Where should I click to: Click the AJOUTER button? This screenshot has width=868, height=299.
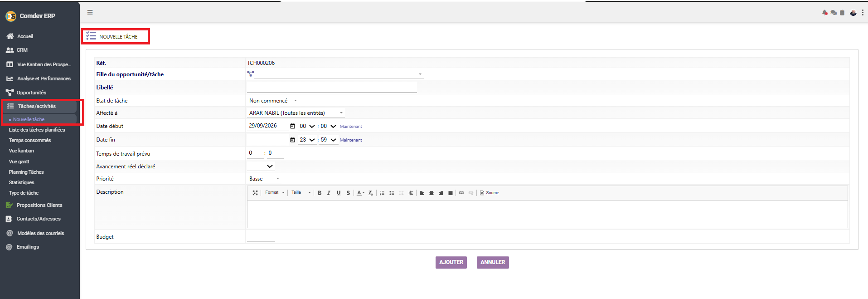(451, 262)
